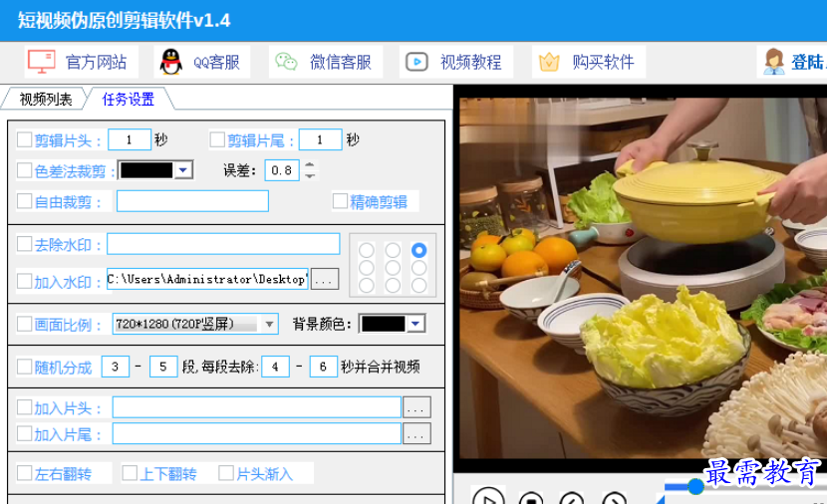Image resolution: width=827 pixels, height=504 pixels.
Task: Open the 画面比例 720*1280 dropdown
Action: 194,324
